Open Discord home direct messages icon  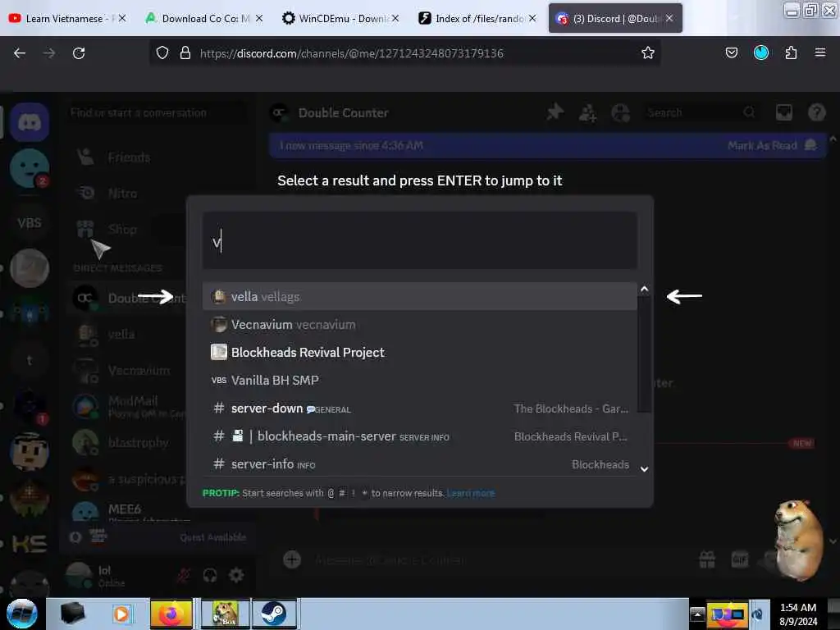[x=30, y=123]
